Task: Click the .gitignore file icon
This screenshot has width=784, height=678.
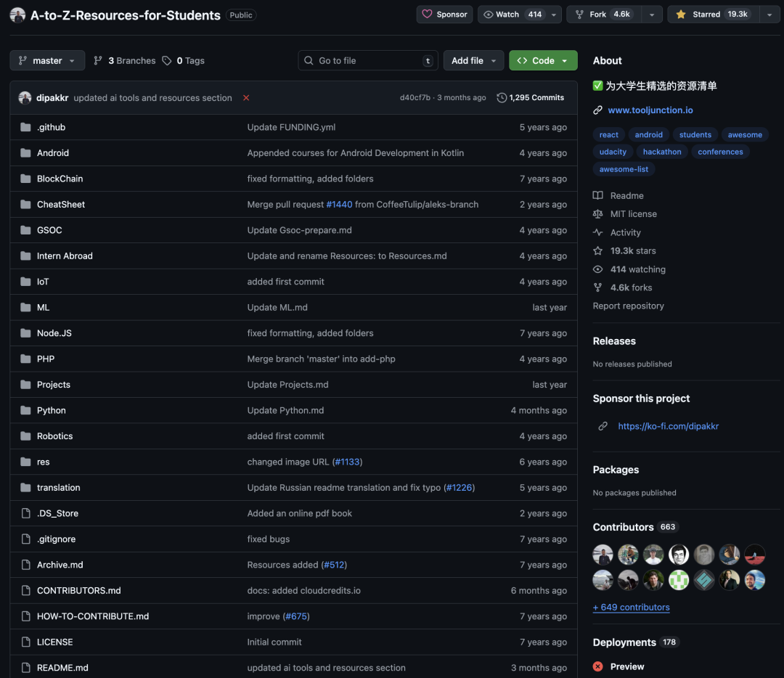Action: (25, 539)
